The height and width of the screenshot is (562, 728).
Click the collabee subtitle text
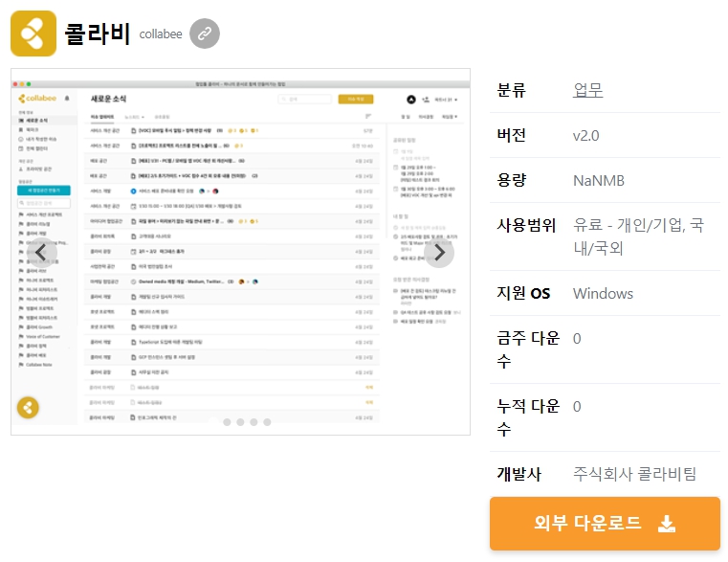(x=161, y=34)
